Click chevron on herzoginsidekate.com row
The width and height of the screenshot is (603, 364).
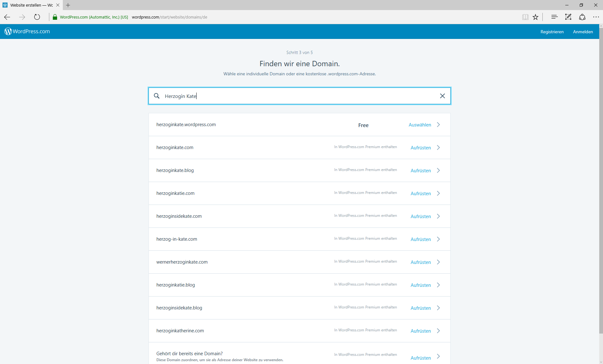point(438,216)
